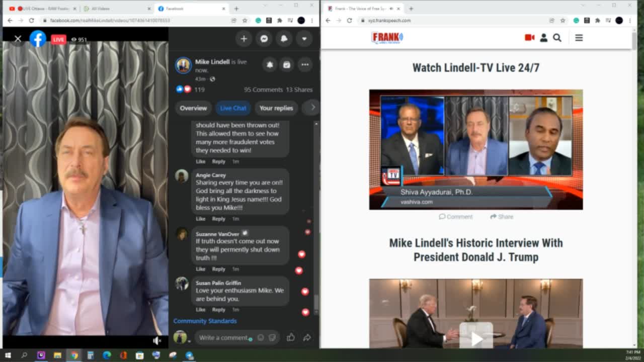This screenshot has height=362, width=644.
Task: Expand the Facebook account dropdown arrow
Action: (304, 39)
